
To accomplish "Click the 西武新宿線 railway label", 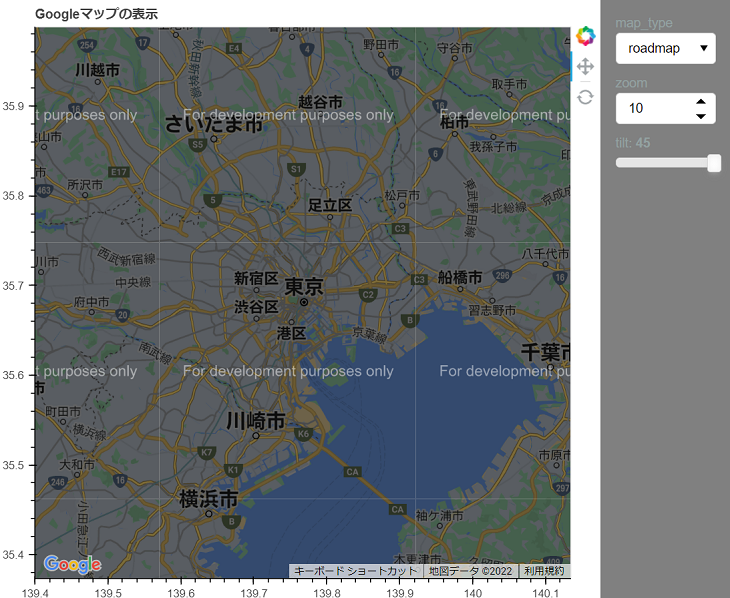I will 126,257.
